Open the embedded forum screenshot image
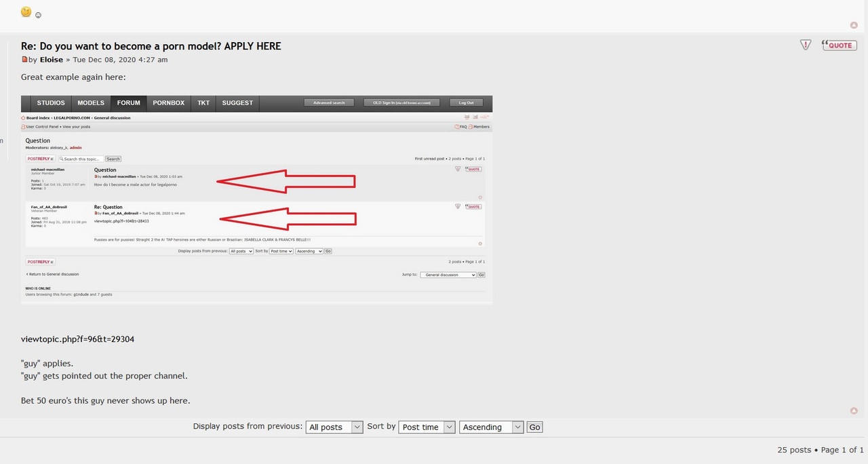 point(256,199)
